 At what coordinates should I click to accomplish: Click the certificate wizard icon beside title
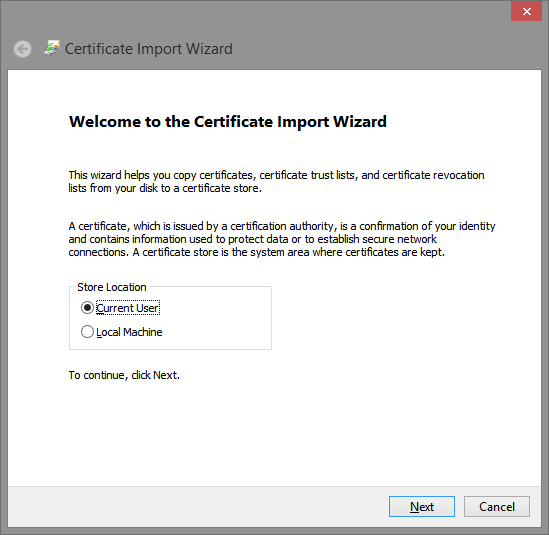pos(52,48)
